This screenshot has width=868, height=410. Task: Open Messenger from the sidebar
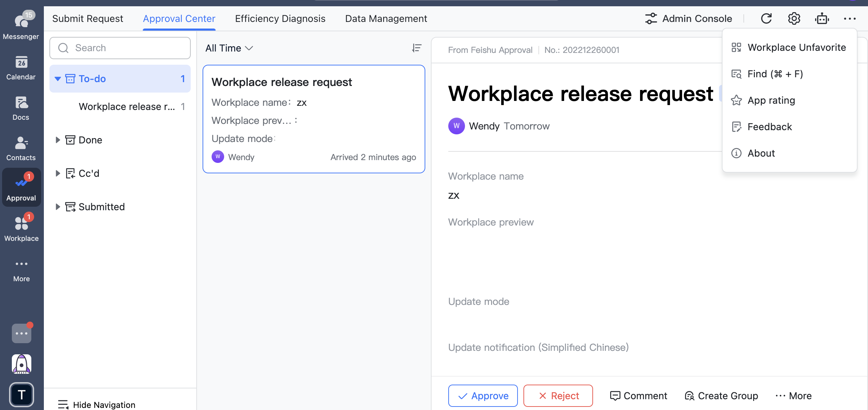point(21,25)
